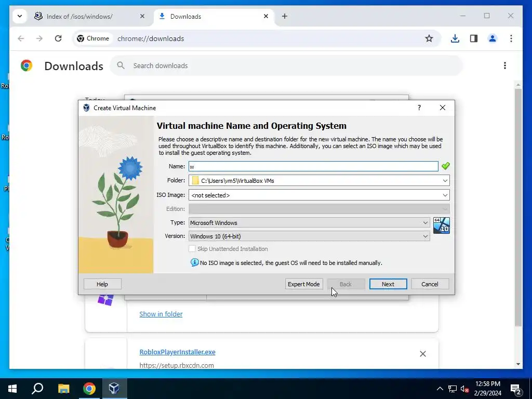Close the Create Virtual Machine dialog
The width and height of the screenshot is (532, 399).
point(443,108)
